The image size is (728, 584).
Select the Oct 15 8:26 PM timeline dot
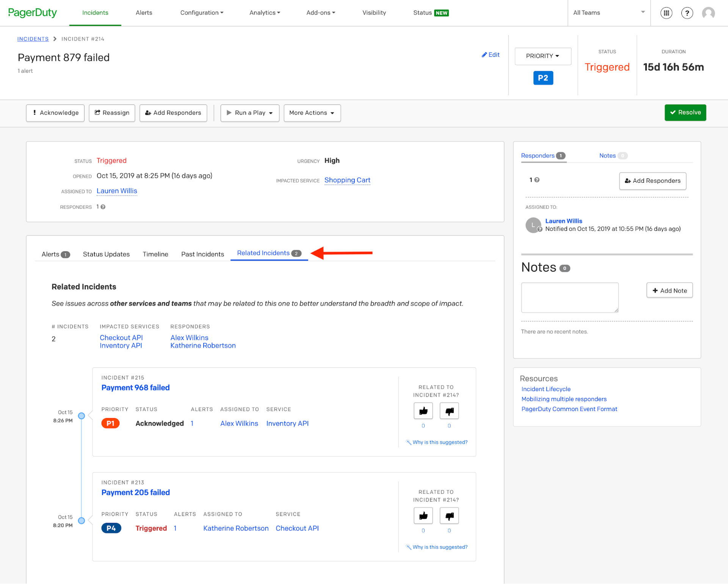tap(81, 416)
